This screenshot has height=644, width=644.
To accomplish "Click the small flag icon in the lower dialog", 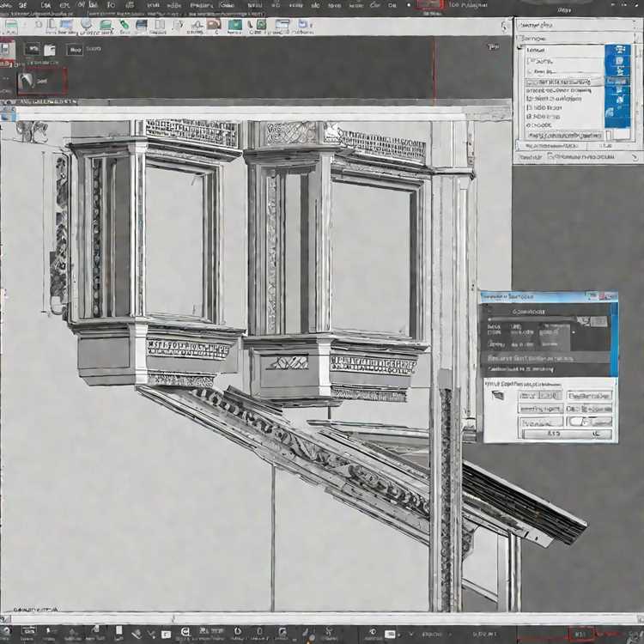I will click(x=498, y=396).
